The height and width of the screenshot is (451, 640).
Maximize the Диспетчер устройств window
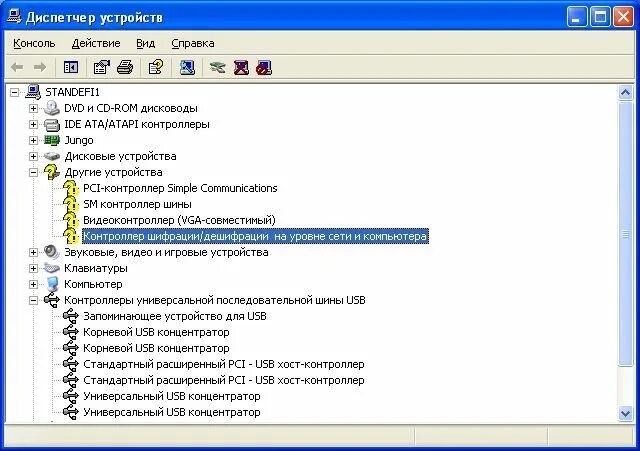click(x=600, y=17)
